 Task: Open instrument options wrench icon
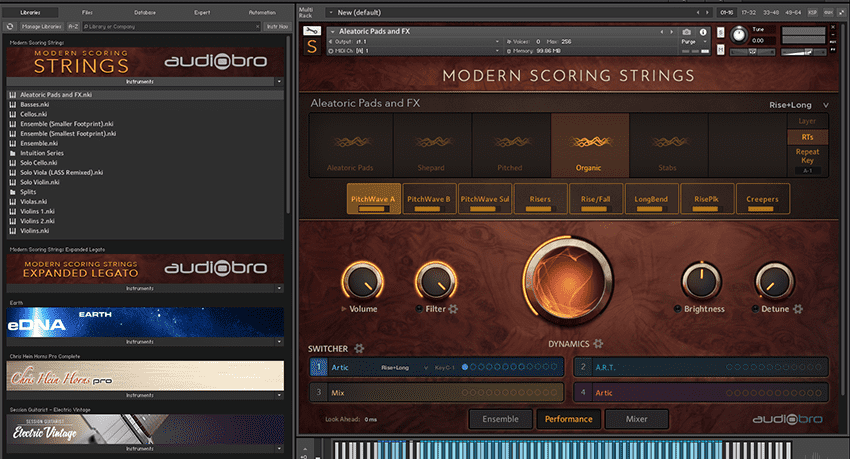click(312, 30)
